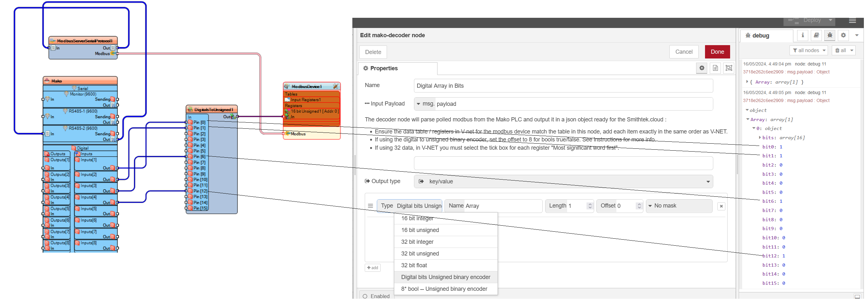Screen dimensions: 868x300
Task: Open the clear all messages dropdown
Action: coord(844,51)
